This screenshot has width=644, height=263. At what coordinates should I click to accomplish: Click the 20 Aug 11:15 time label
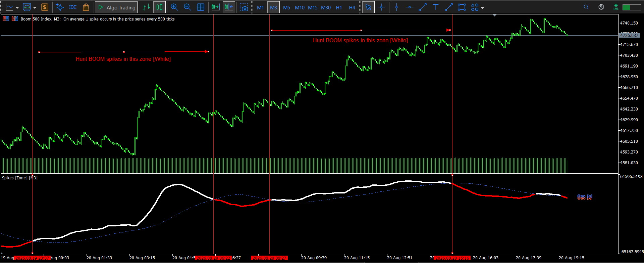click(x=357, y=258)
